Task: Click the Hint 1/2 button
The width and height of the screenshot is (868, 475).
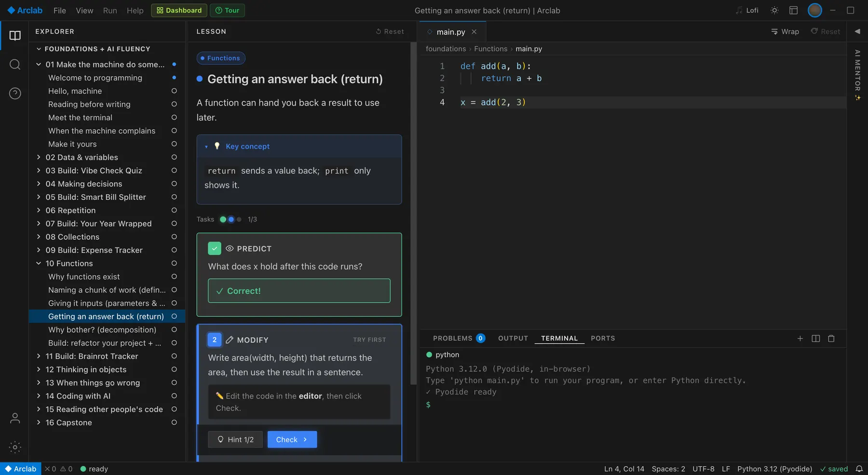Action: (x=235, y=439)
